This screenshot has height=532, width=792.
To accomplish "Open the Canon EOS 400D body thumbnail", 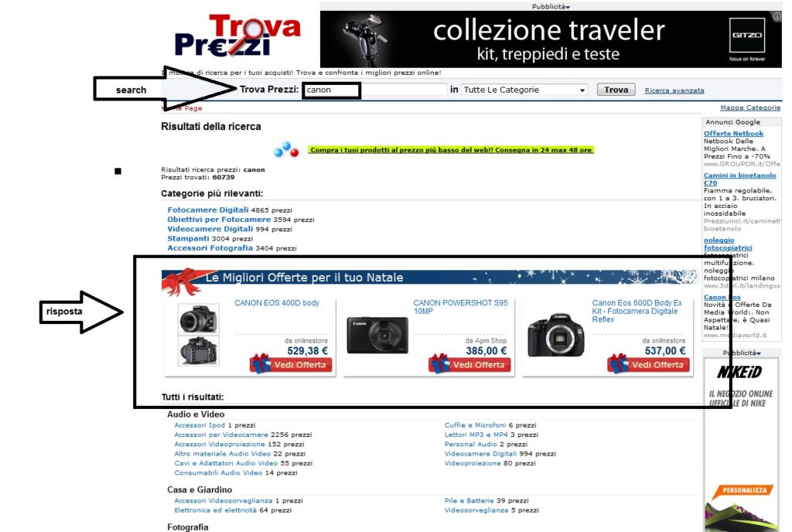I will (x=199, y=335).
